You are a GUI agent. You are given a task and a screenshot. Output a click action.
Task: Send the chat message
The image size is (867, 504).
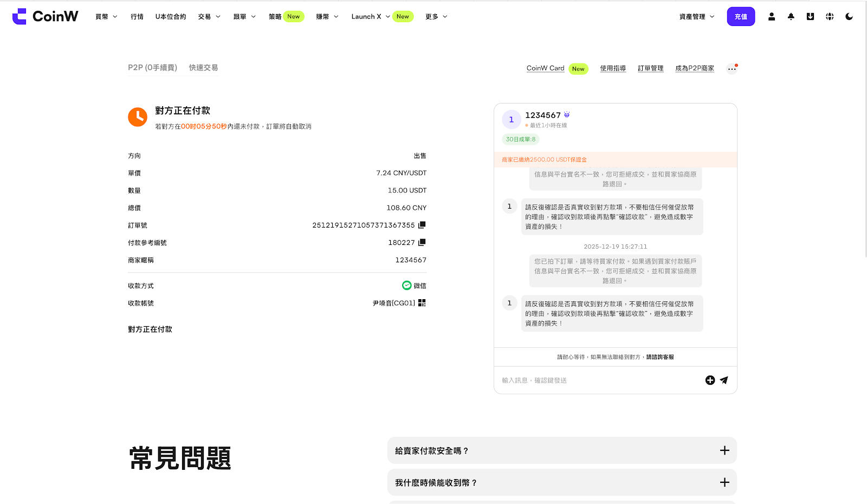724,380
